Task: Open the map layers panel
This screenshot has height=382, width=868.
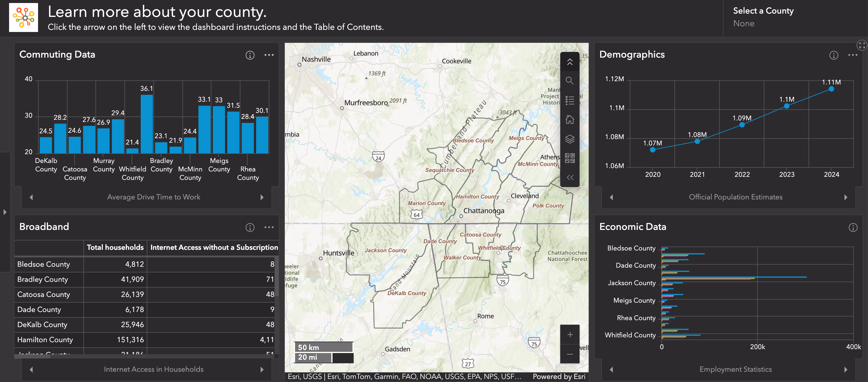Action: (570, 139)
